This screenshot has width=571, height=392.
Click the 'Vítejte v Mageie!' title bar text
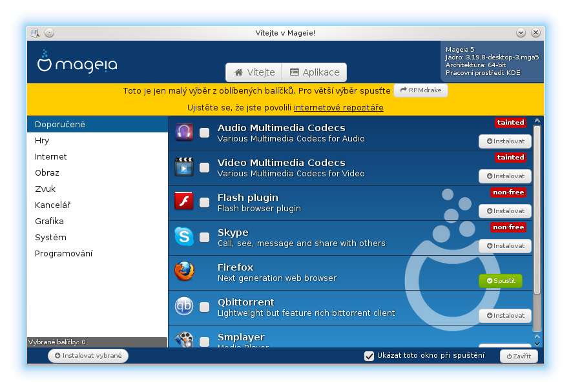tap(285, 33)
